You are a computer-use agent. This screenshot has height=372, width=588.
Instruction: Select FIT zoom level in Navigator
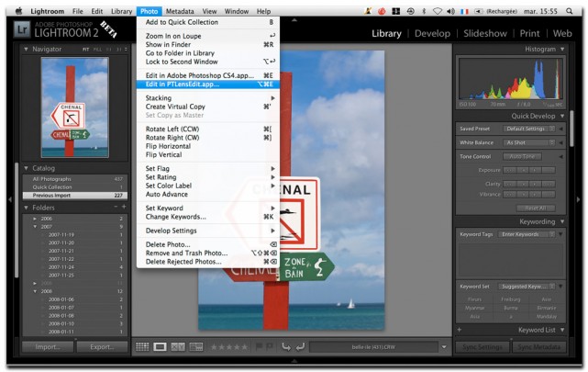(x=86, y=50)
